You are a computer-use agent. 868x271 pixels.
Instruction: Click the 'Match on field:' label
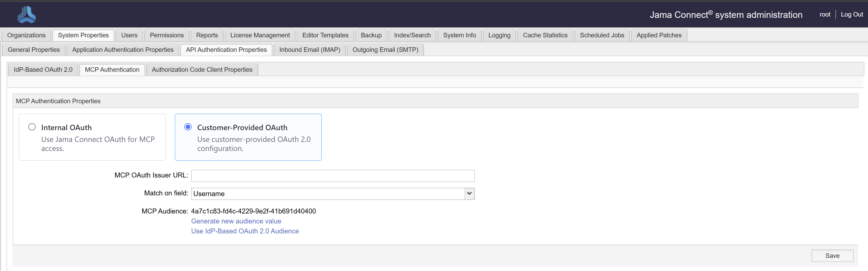coord(166,193)
